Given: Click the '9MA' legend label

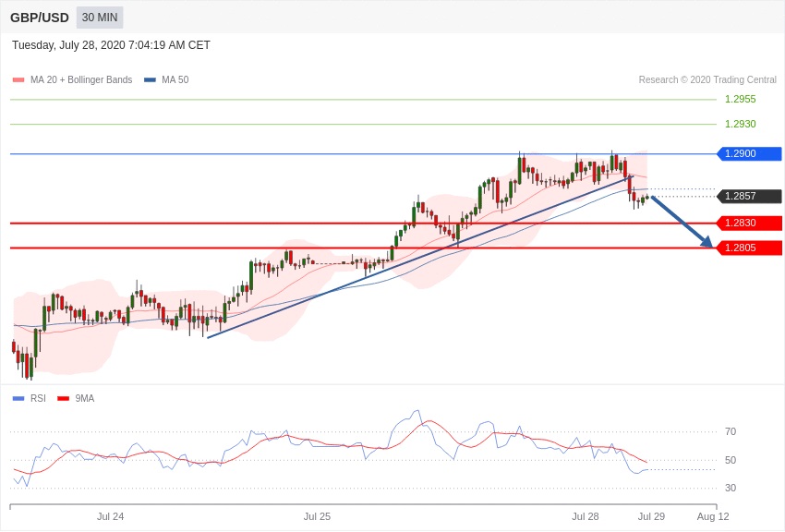Looking at the screenshot, I should pyautogui.click(x=85, y=398).
